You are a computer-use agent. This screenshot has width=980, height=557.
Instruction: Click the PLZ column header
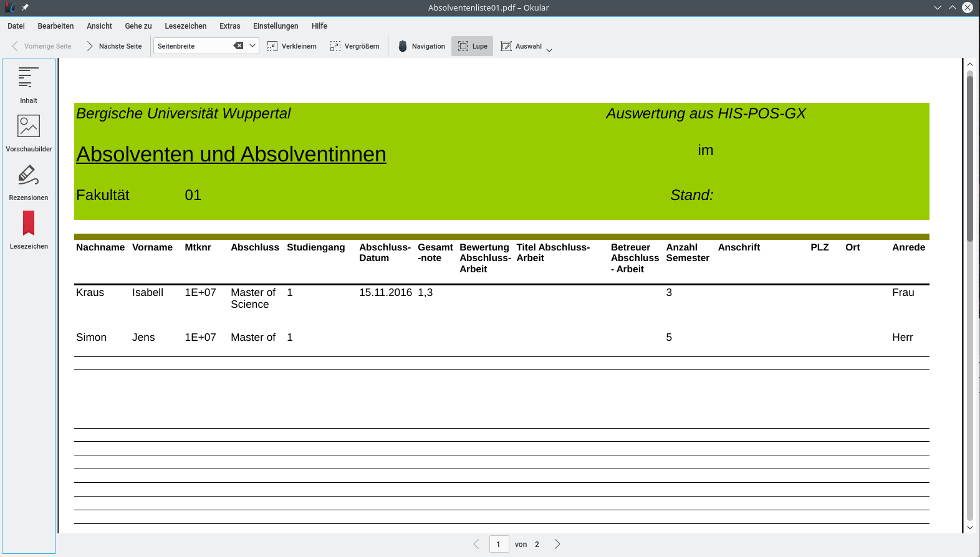click(820, 247)
